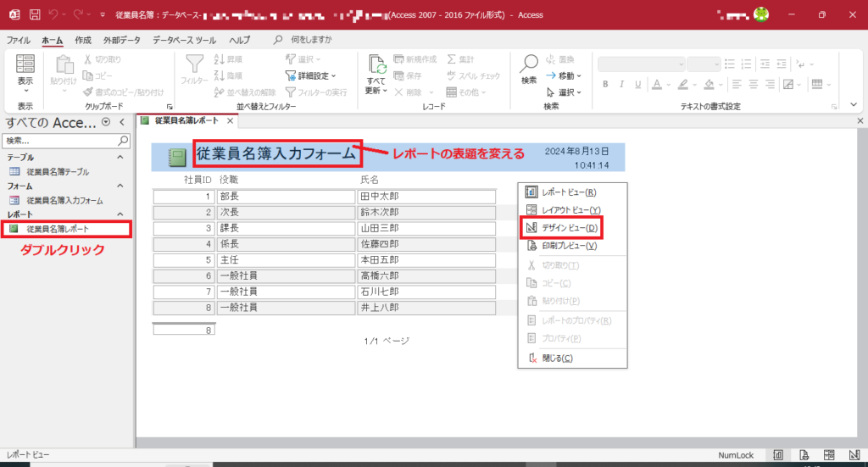Open the font name combo box
Image resolution: width=868 pixels, height=467 pixels.
pos(641,64)
